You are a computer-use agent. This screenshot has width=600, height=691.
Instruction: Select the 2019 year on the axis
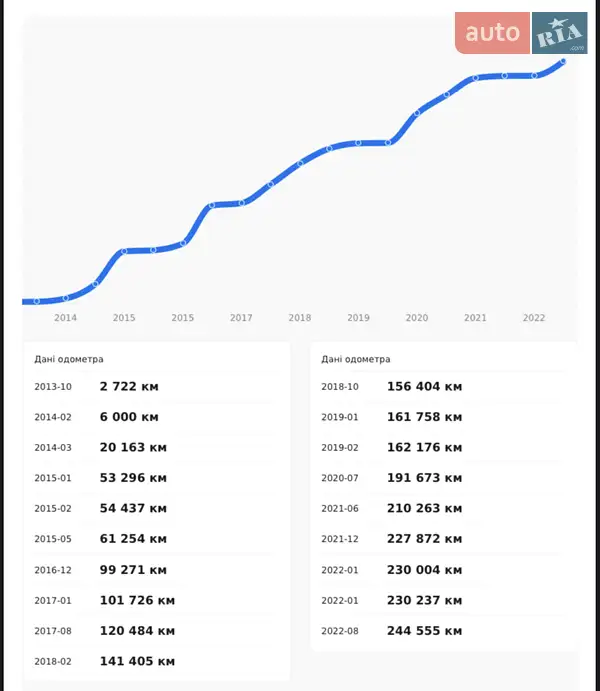click(358, 318)
